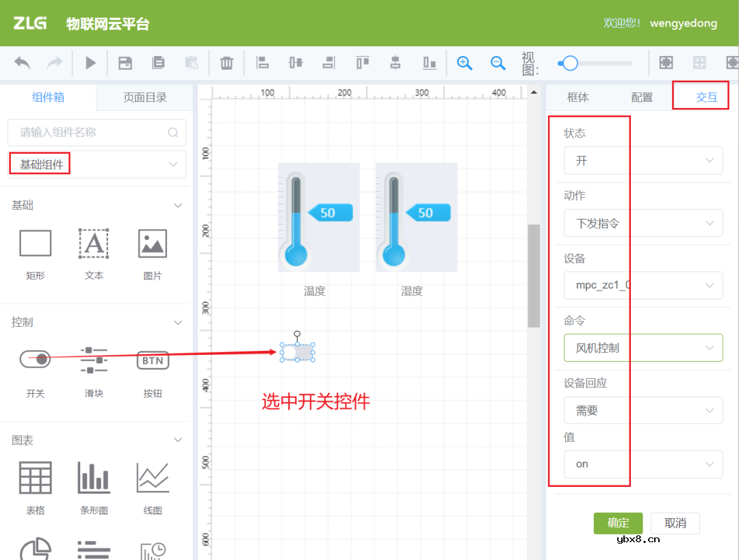Select the BTN 按钮 control
The image size is (739, 560).
tap(152, 360)
